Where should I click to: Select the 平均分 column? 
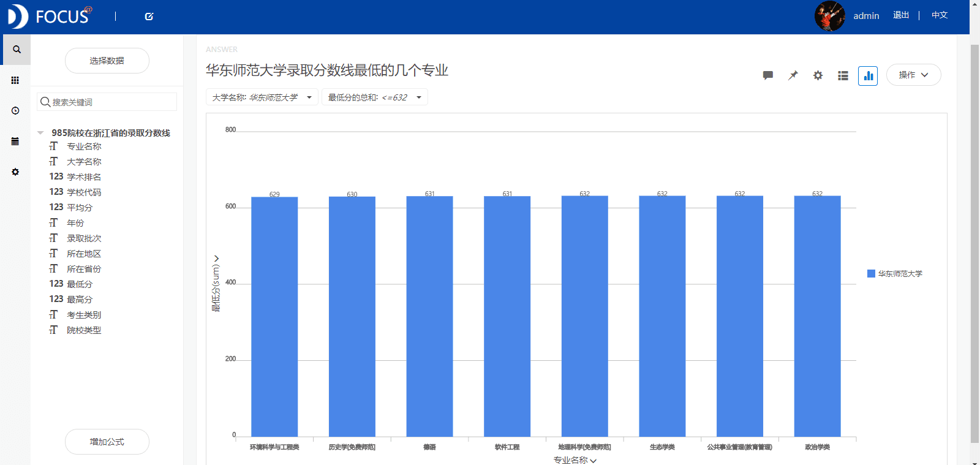point(80,208)
